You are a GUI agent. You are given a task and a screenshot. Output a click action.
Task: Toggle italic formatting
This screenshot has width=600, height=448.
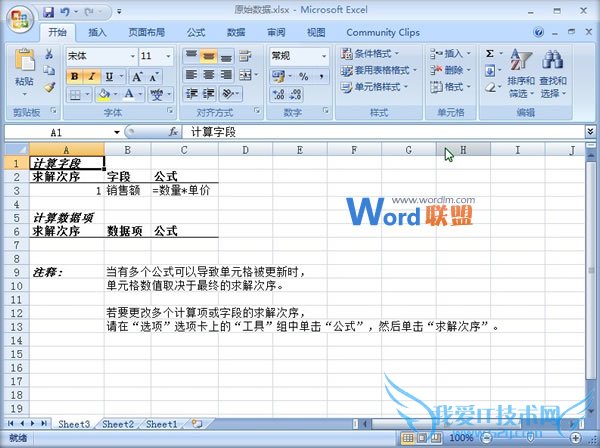coord(92,77)
